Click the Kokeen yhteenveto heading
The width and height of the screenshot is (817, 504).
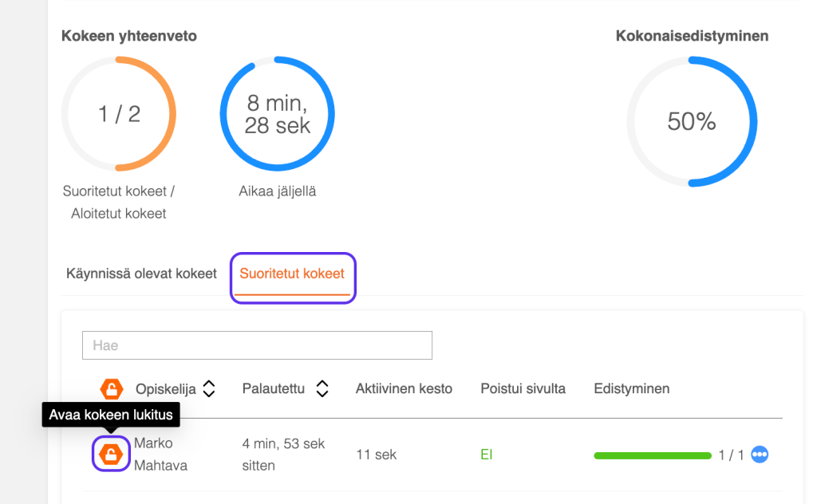128,36
